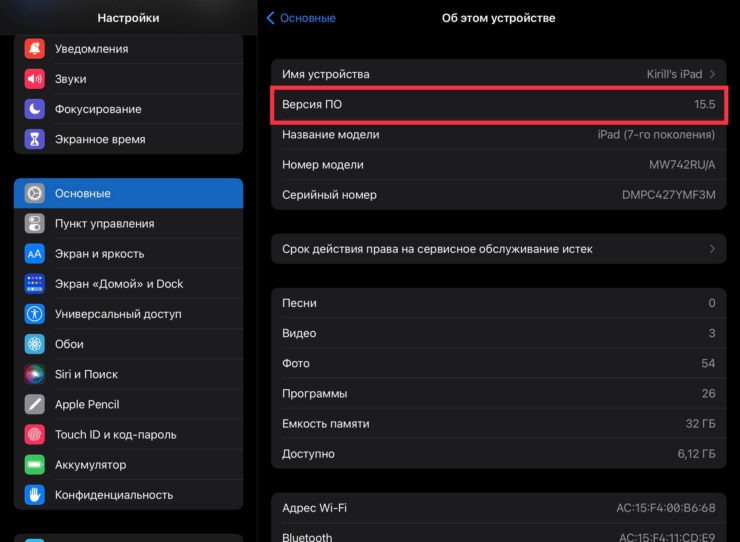
Task: Tap the Видео row label
Action: (299, 333)
